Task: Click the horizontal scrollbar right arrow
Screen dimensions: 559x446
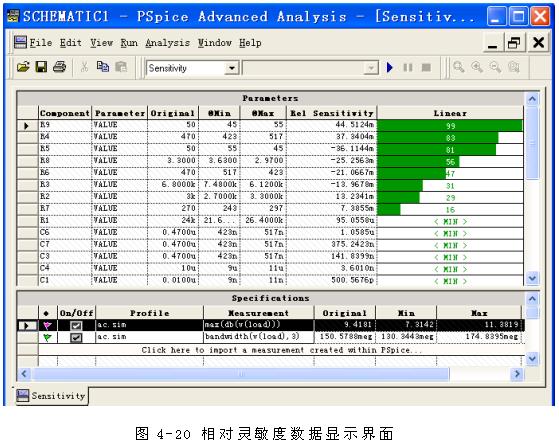Action: coord(517,374)
